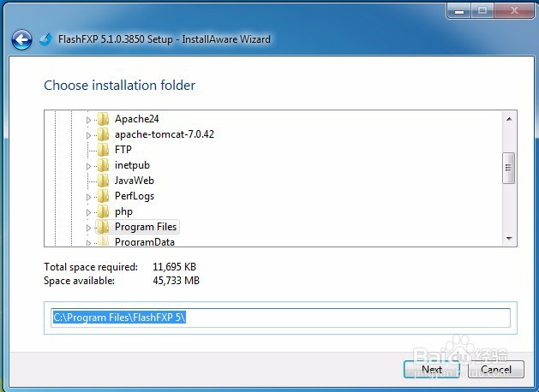Select the php folder icon
Screen dimensions: 539x392
103,211
